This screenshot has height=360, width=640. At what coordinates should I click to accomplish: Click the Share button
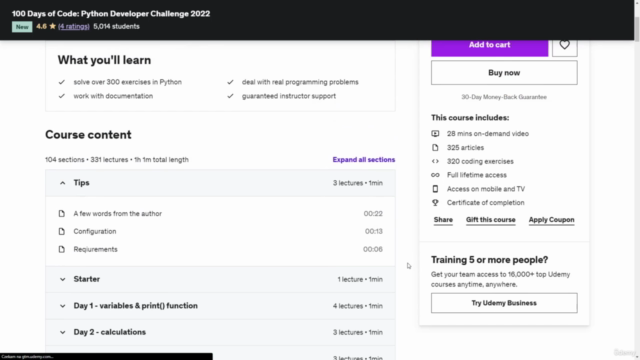(x=443, y=220)
